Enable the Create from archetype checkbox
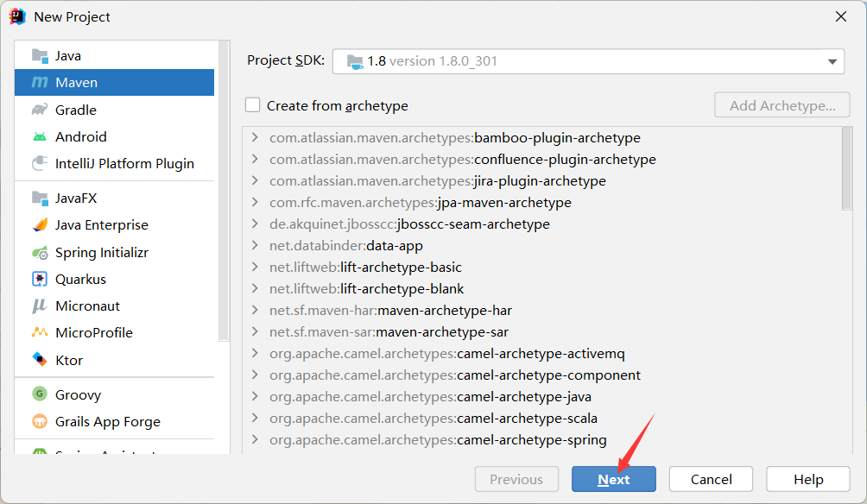The width and height of the screenshot is (867, 504). tap(253, 105)
